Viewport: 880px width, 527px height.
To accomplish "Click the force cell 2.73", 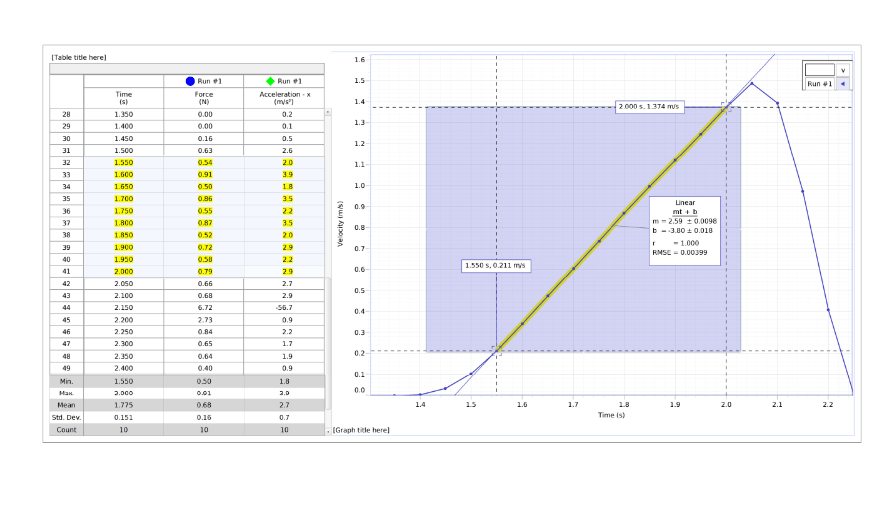I will 205,320.
